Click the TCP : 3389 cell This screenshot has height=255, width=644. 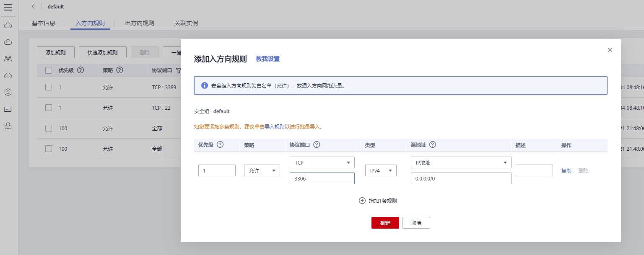(x=164, y=87)
